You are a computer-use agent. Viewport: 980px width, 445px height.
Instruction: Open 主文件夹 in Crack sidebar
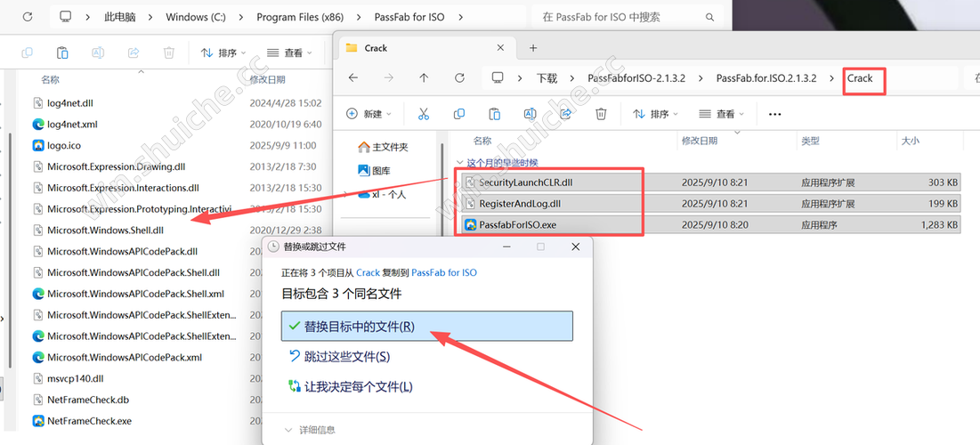click(383, 148)
